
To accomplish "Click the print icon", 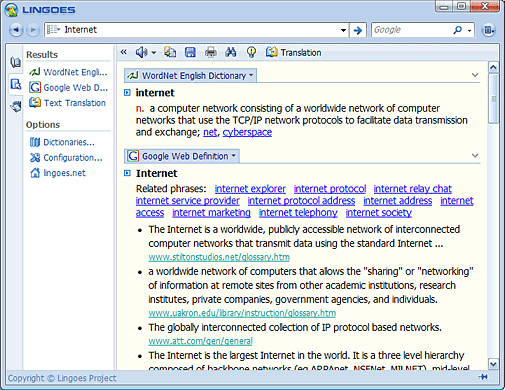I will click(211, 52).
